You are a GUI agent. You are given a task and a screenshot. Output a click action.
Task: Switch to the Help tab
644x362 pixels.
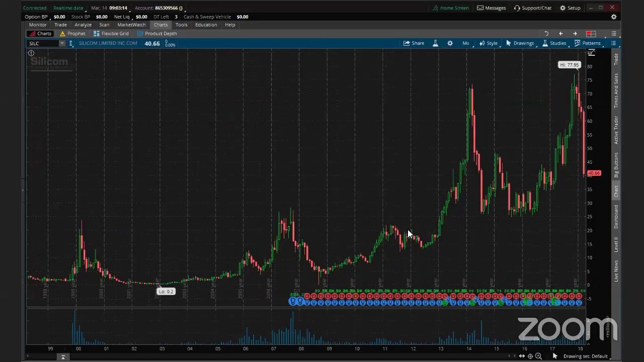coord(230,25)
